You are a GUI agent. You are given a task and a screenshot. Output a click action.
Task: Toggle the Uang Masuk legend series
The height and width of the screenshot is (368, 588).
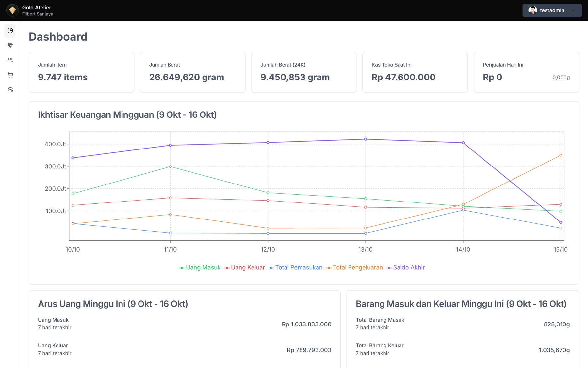(200, 268)
